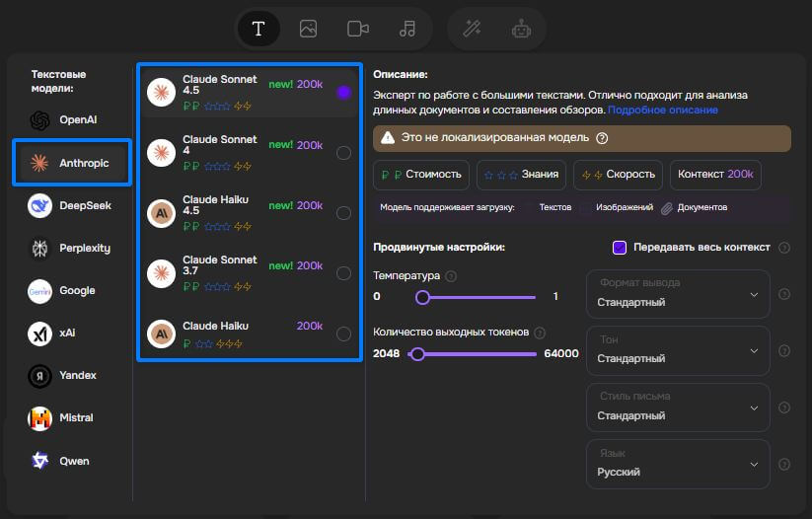
Task: Select DeepSeek in the text models list
Action: click(71, 205)
